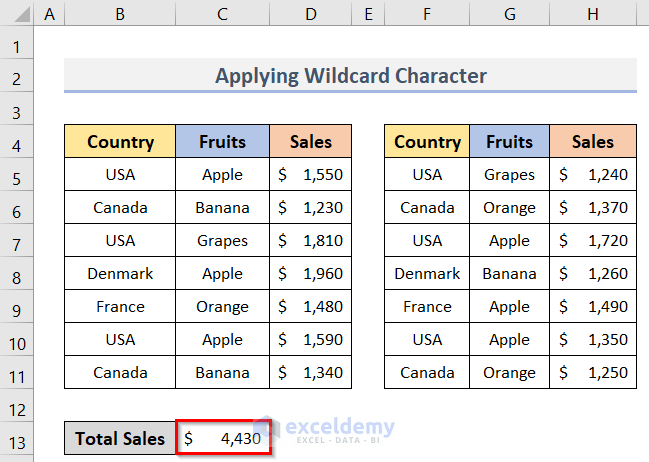649x462 pixels.
Task: Select row 4 header
Action: (x=18, y=142)
